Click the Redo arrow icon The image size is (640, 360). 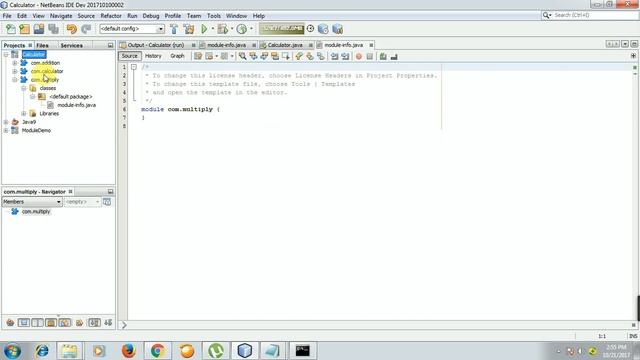86,29
